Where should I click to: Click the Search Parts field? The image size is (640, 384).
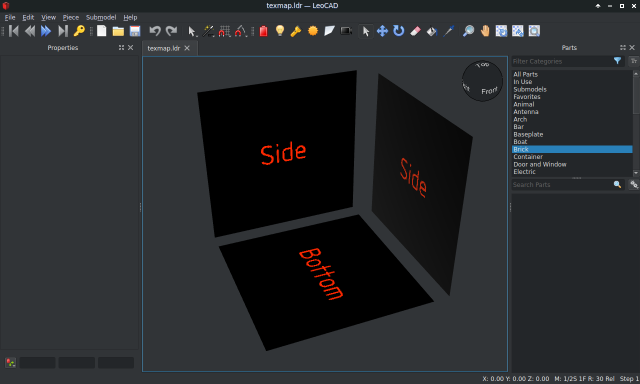point(562,184)
